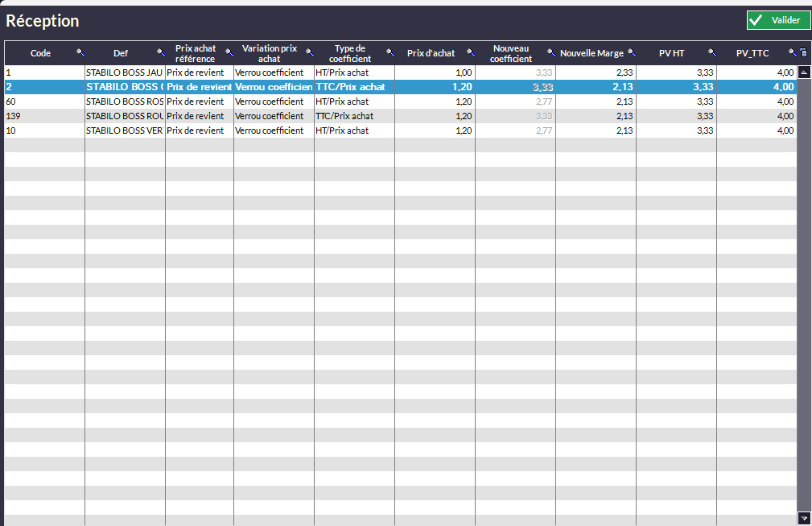The height and width of the screenshot is (526, 812).
Task: Click magnifier icon in Variation prix achat header
Action: click(x=309, y=52)
